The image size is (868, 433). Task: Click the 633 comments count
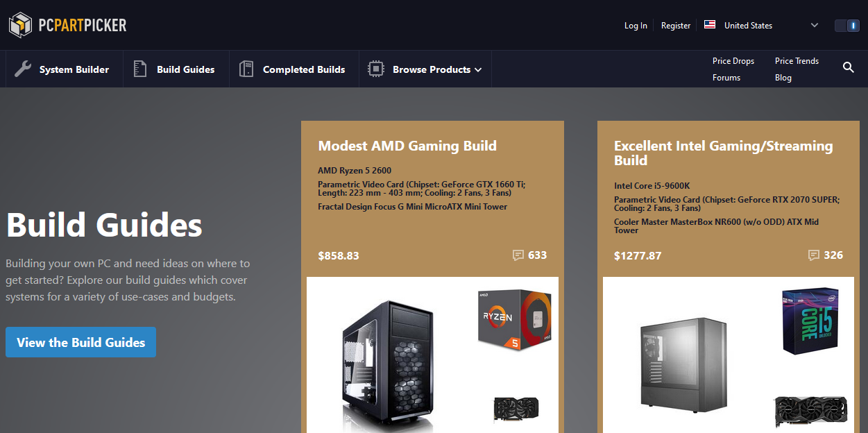click(538, 255)
